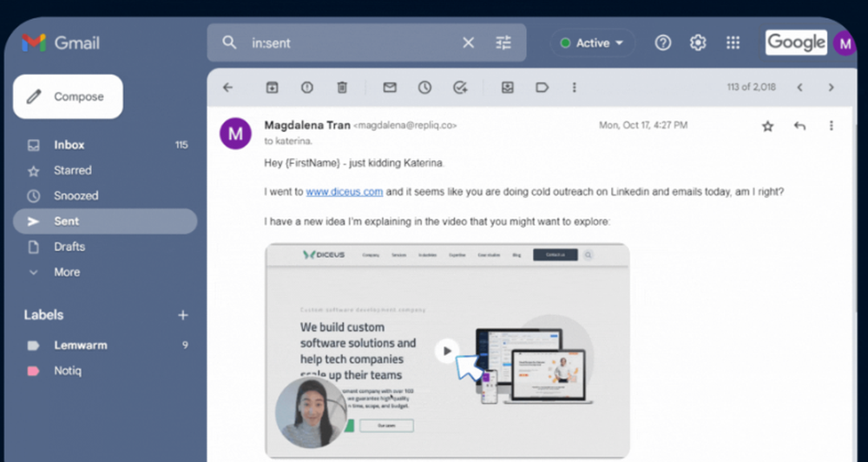Viewport: 868px width, 462px height.
Task: Expand the More folders list
Action: click(105, 273)
